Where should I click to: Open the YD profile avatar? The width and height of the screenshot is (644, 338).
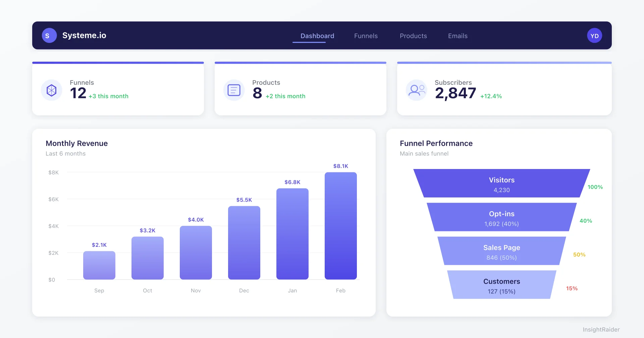[594, 35]
